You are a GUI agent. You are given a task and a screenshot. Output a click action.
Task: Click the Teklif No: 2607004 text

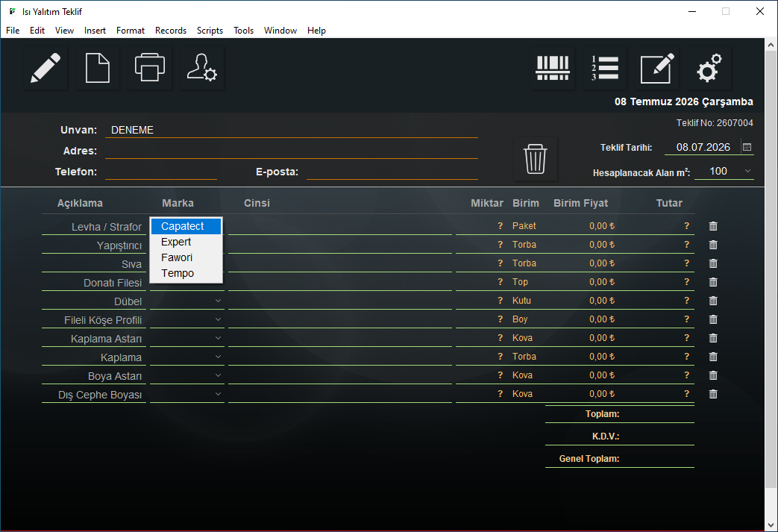pos(715,123)
